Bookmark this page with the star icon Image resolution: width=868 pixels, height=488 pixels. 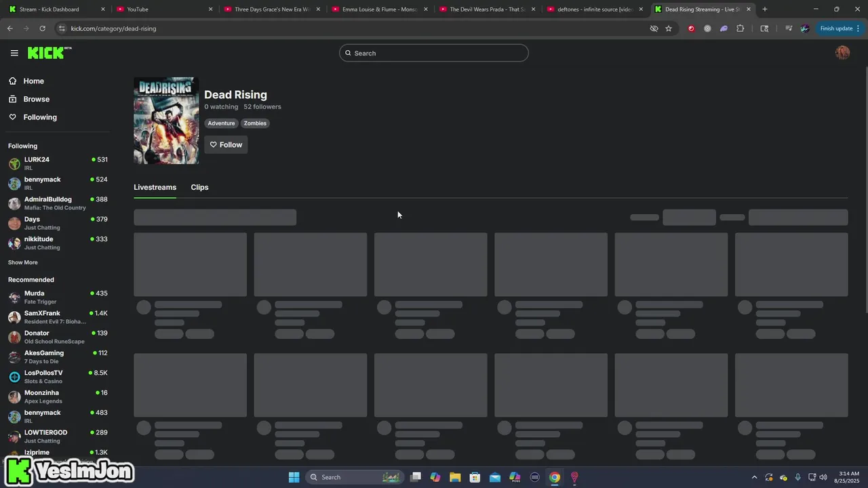[x=669, y=28]
